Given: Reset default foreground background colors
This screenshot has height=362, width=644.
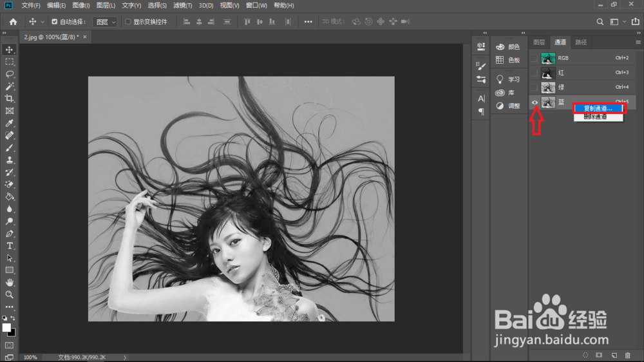Looking at the screenshot, I should click(x=5, y=318).
